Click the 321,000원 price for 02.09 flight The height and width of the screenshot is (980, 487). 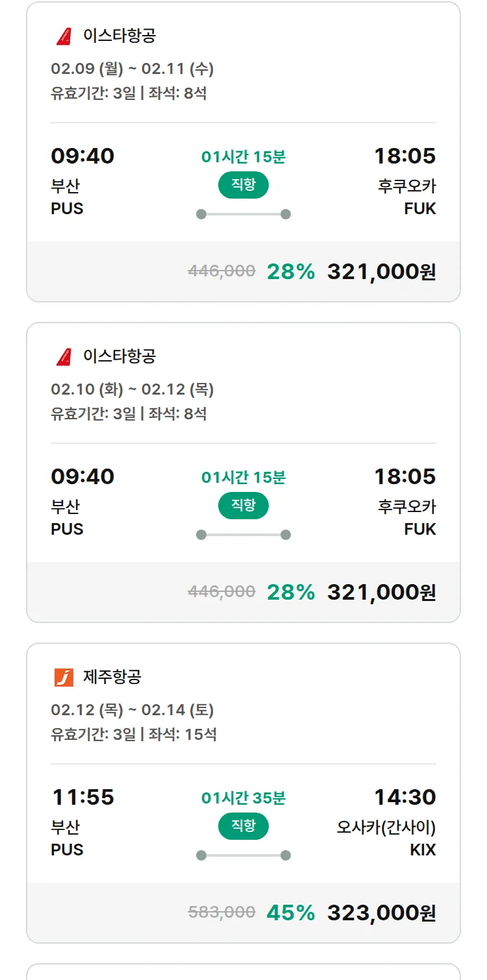(381, 271)
